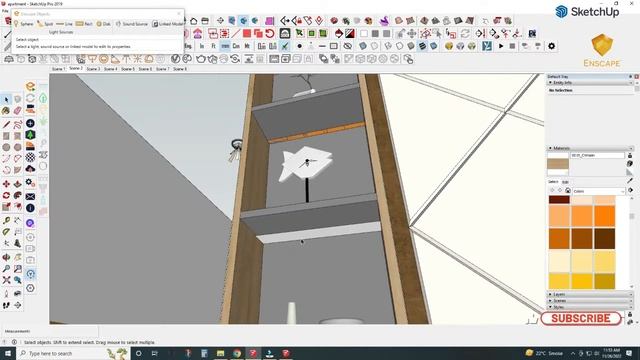Open the Colors material library dropdown

click(x=599, y=191)
